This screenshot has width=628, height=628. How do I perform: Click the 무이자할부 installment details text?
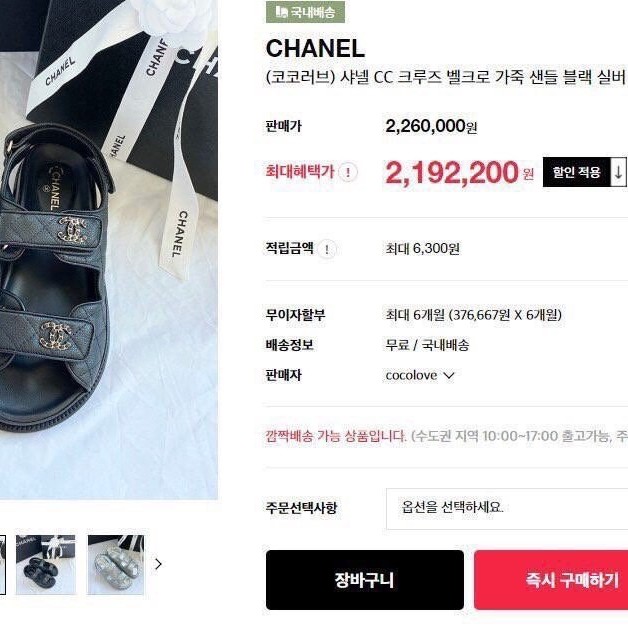click(473, 315)
